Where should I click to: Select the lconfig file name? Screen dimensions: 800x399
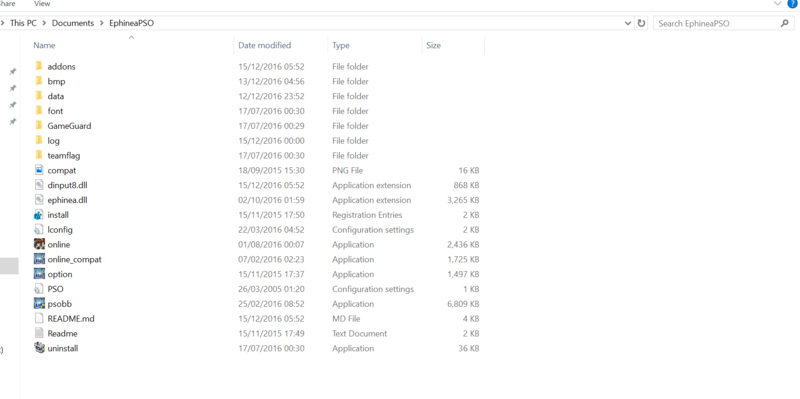[x=60, y=230]
